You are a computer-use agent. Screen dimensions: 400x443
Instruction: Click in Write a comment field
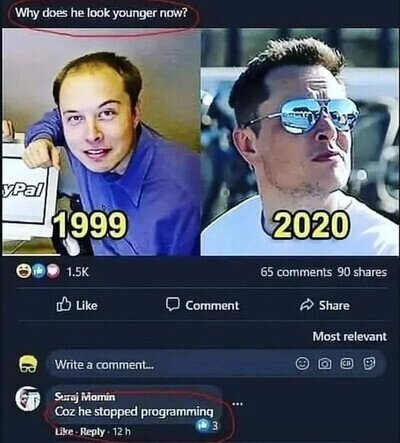(216, 364)
